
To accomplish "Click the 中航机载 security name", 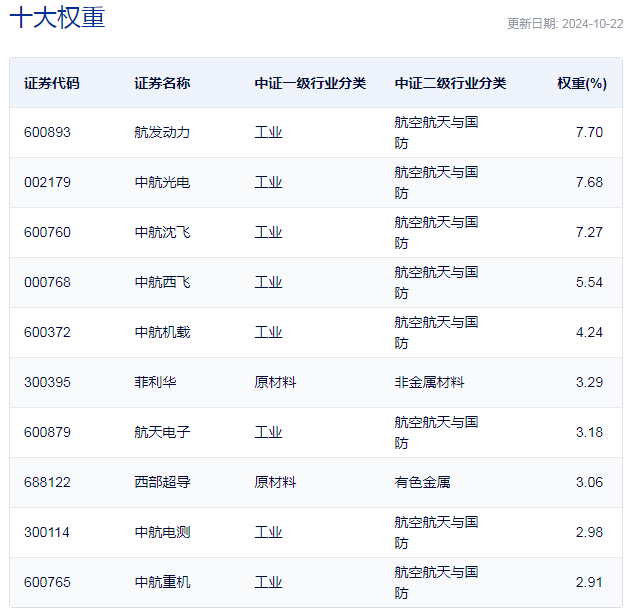I will (x=162, y=332).
